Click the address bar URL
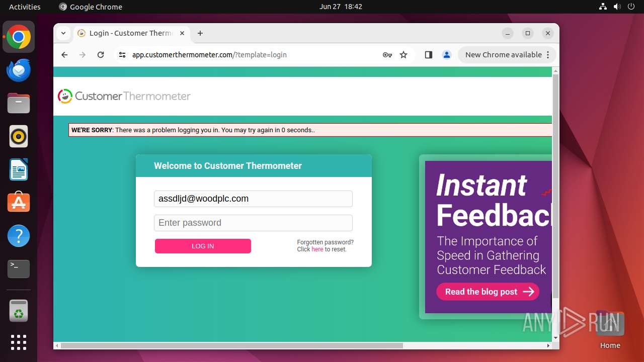644x362 pixels. [209, 55]
